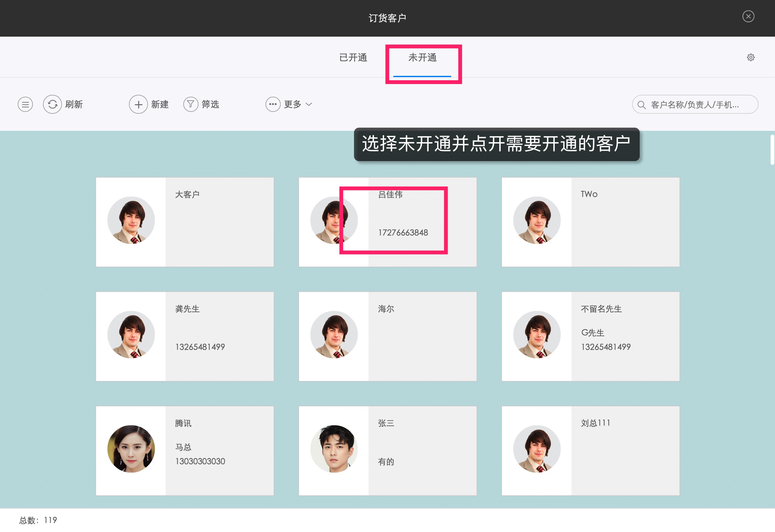Expand the 更多 dropdown chevron
The image size is (775, 532).
(309, 105)
